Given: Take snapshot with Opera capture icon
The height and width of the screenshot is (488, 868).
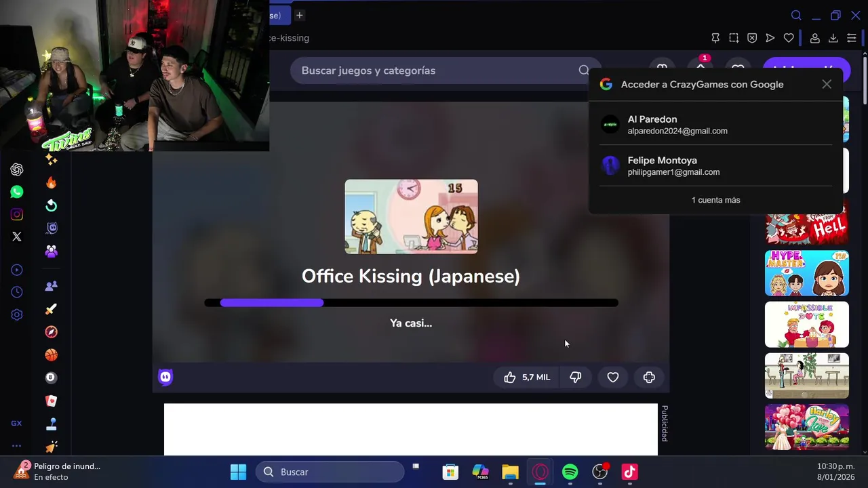Looking at the screenshot, I should pos(734,38).
